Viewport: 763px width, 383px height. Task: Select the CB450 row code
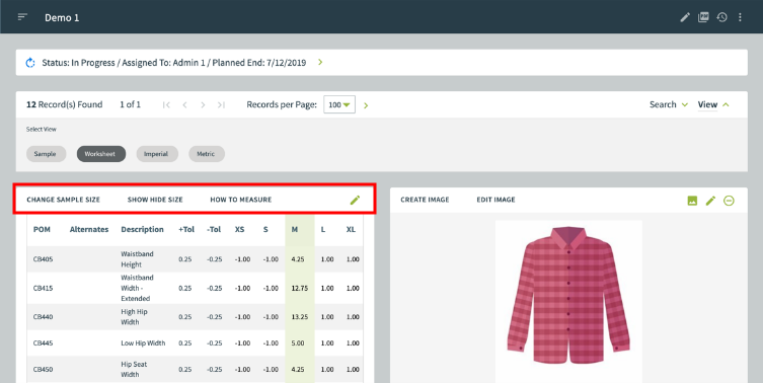point(43,369)
